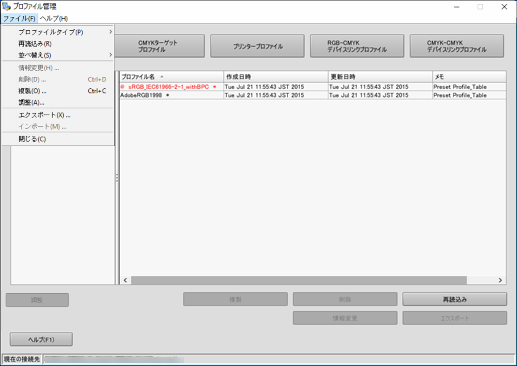Choose 閉じる(C) from the File menu
This screenshot has height=366, width=517.
pyautogui.click(x=58, y=139)
